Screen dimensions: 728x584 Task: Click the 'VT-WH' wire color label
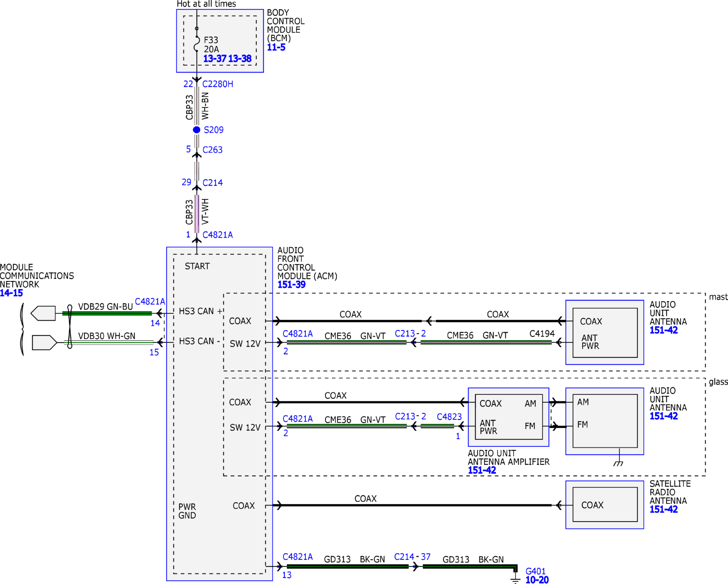(x=205, y=211)
